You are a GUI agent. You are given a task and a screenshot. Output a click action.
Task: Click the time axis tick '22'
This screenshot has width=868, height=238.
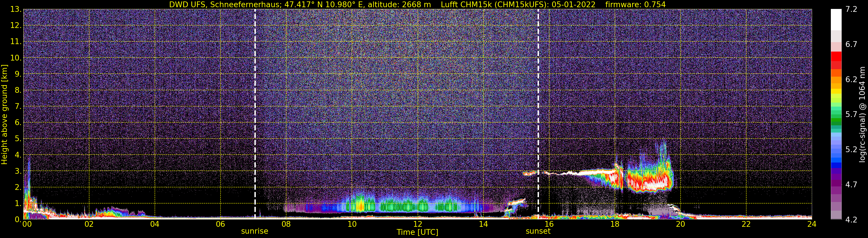[746, 224]
